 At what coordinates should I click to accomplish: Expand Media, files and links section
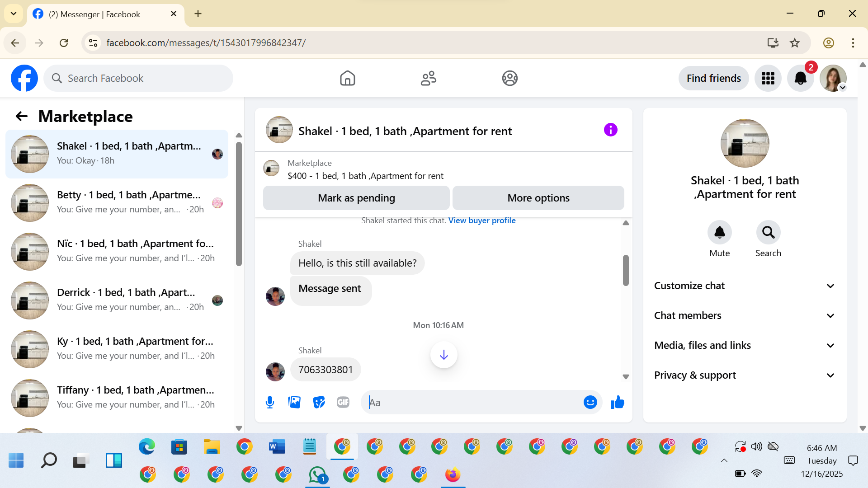click(x=745, y=346)
